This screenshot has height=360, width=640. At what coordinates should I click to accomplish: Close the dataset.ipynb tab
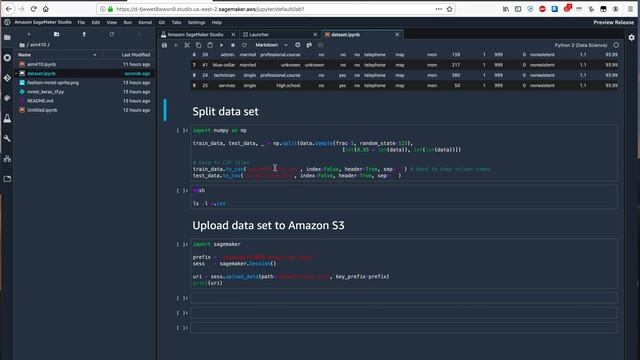point(397,35)
